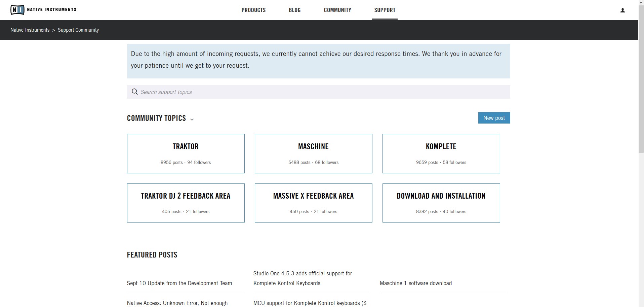Open Download and Installation card
This screenshot has width=644, height=307.
pyautogui.click(x=441, y=203)
